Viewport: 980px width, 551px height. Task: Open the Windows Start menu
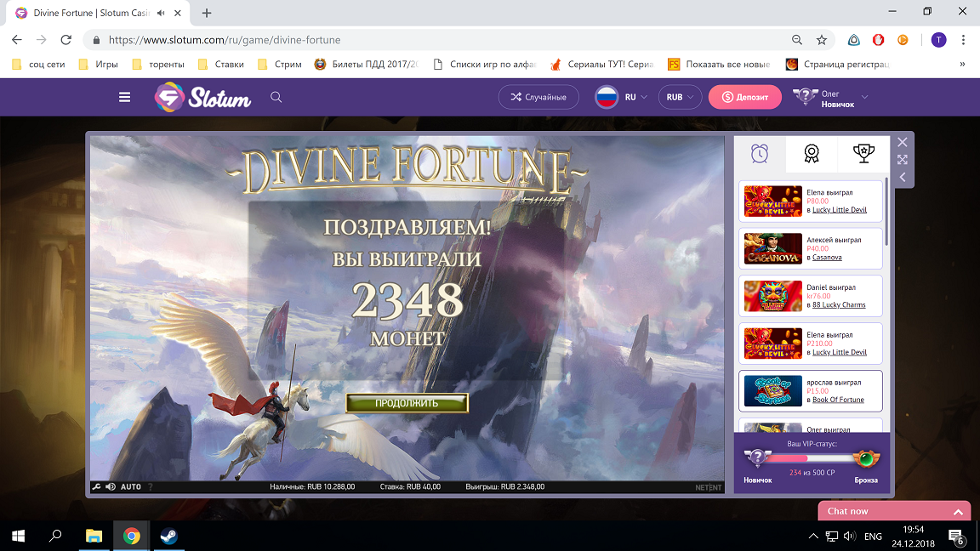point(18,536)
